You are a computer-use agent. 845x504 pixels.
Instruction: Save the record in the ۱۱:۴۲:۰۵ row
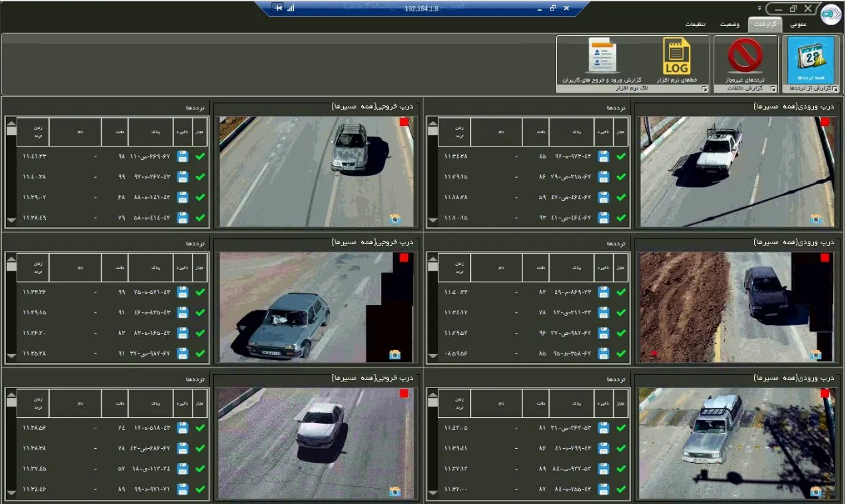603,428
